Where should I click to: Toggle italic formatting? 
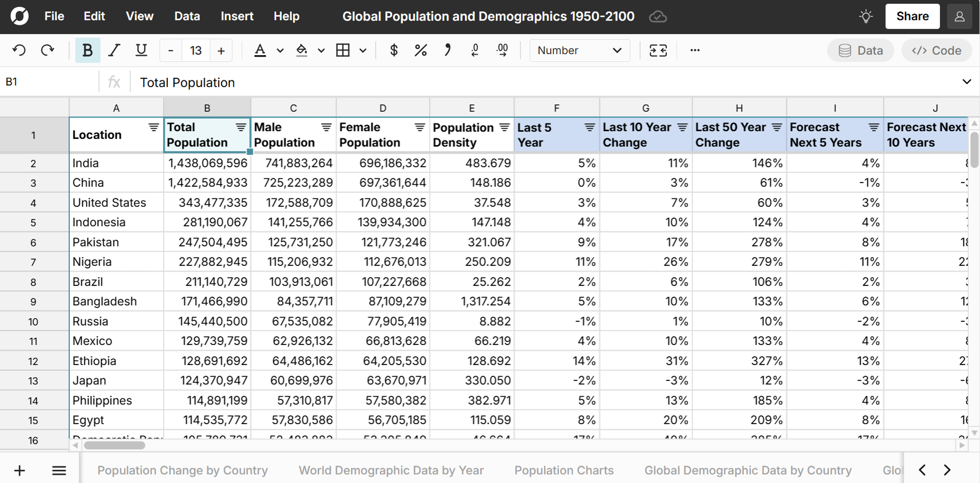click(x=114, y=50)
